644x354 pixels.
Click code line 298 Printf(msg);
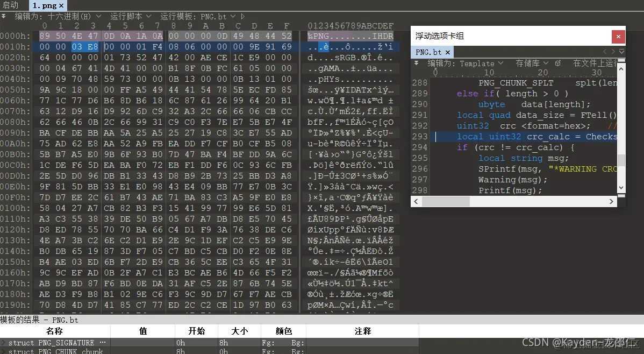510,190
